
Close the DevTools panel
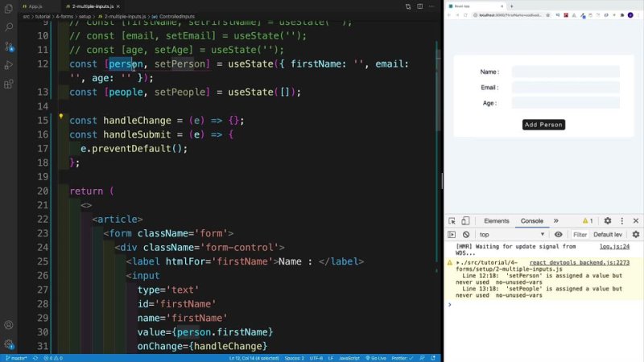click(x=636, y=220)
